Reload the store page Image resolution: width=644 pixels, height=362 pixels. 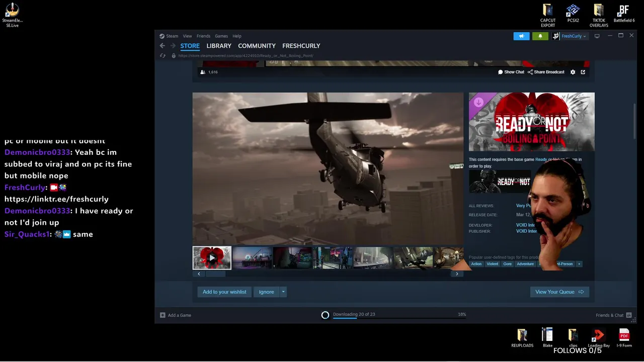pyautogui.click(x=163, y=56)
